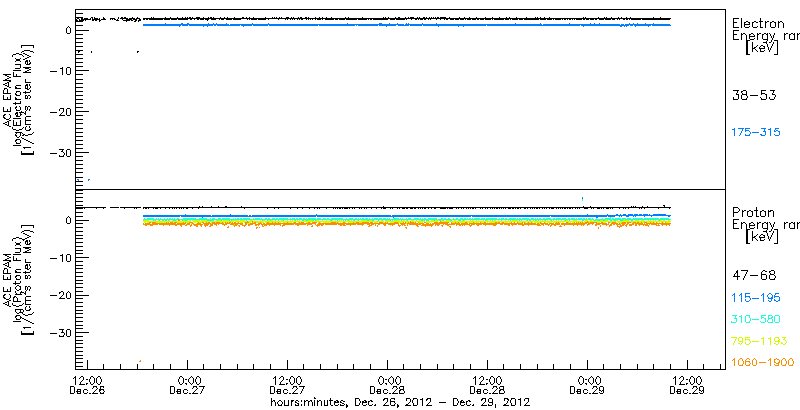Click the 38-53 electron energy legend label
This screenshot has width=800, height=410.
754,95
